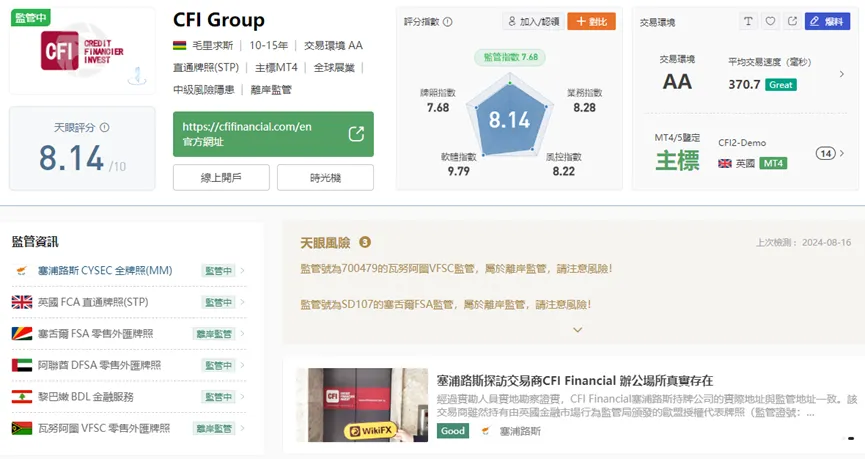Viewport: 865px width, 459px height.
Task: Click the CFI2-Demo server name
Action: [x=742, y=143]
